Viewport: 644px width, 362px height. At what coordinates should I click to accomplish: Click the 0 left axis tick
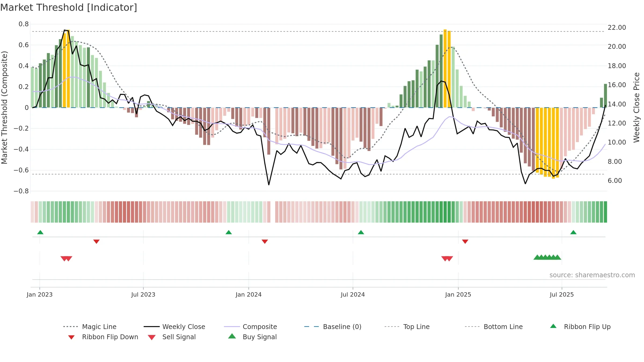tap(27, 108)
